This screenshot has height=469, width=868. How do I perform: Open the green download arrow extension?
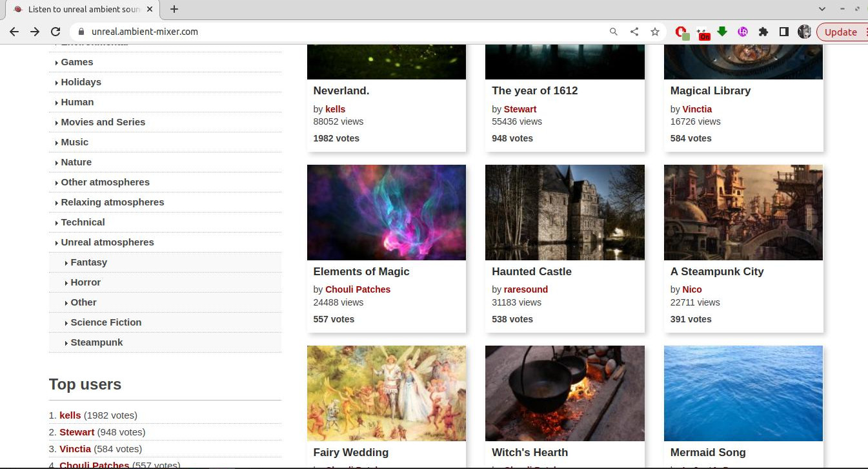[x=722, y=31]
